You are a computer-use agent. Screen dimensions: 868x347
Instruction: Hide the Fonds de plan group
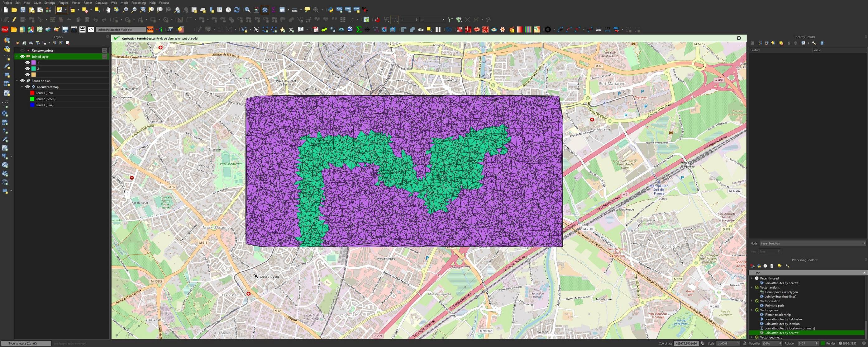pyautogui.click(x=22, y=81)
